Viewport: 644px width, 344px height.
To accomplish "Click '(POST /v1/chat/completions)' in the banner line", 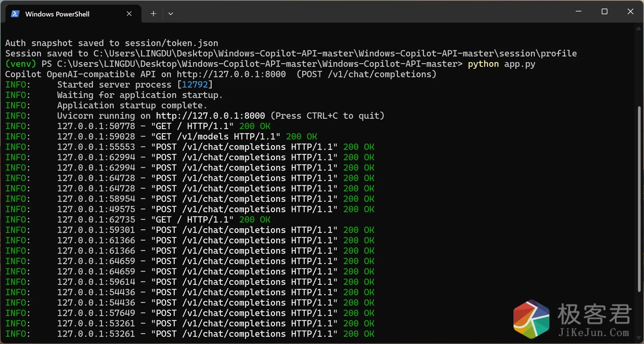I will [367, 74].
